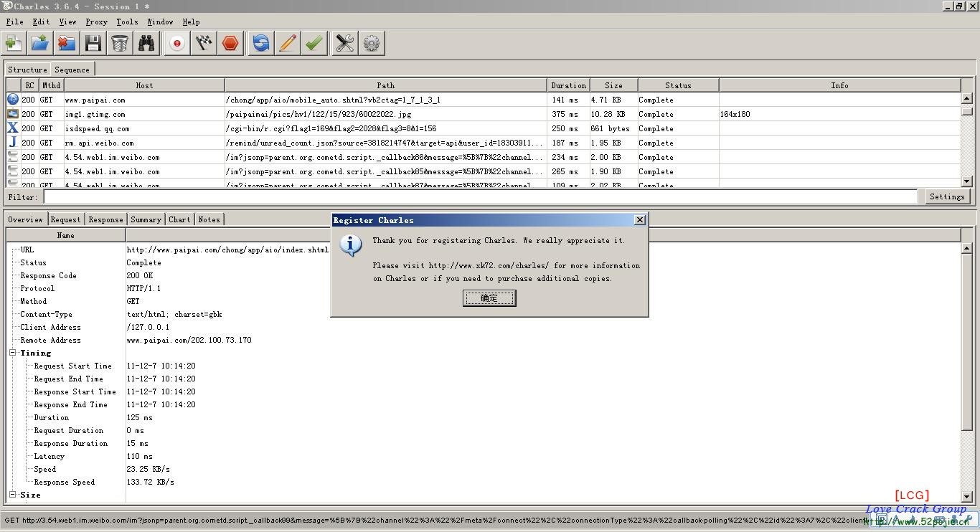This screenshot has width=980, height=532.
Task: Click the image icon of the img1.gtimg.com row
Action: pos(13,114)
